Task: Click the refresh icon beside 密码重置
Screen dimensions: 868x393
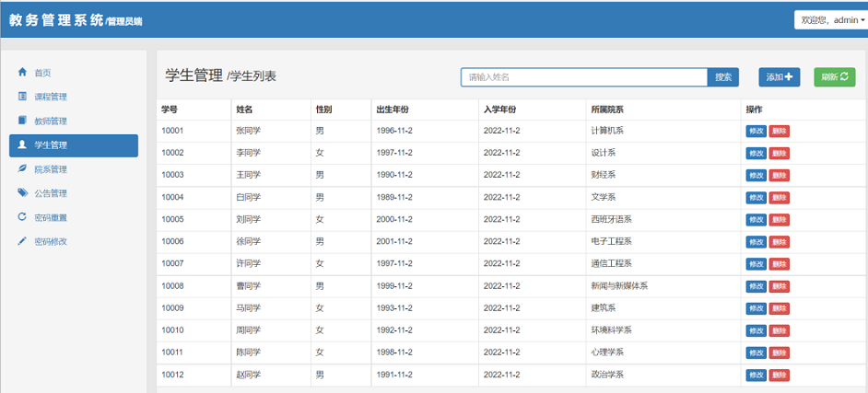Action: click(22, 217)
